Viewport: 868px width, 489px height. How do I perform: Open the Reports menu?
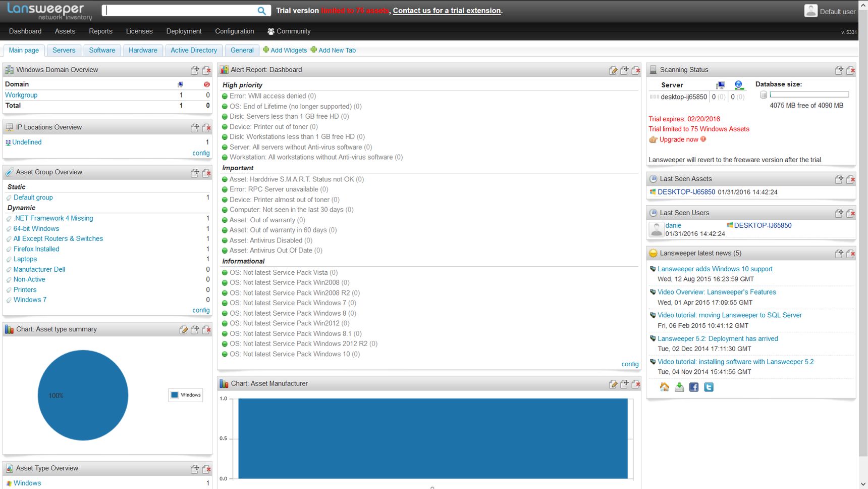100,31
